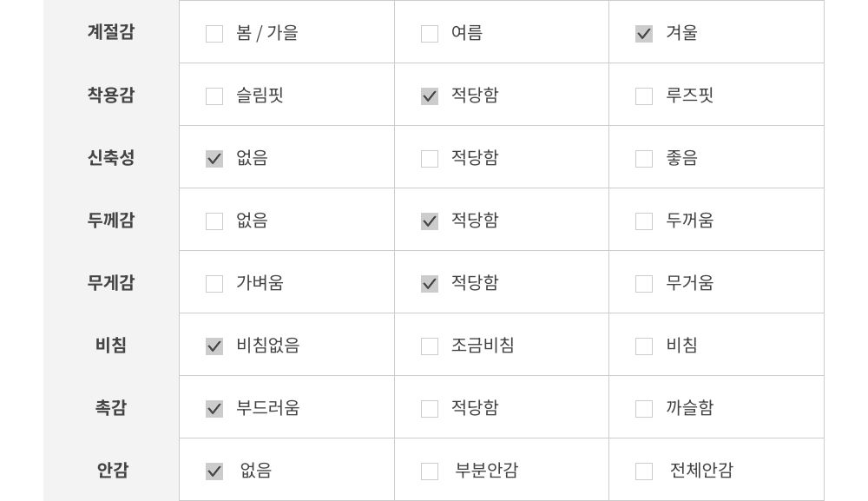
Task: Select the 전체안감 checkbox
Action: [644, 471]
